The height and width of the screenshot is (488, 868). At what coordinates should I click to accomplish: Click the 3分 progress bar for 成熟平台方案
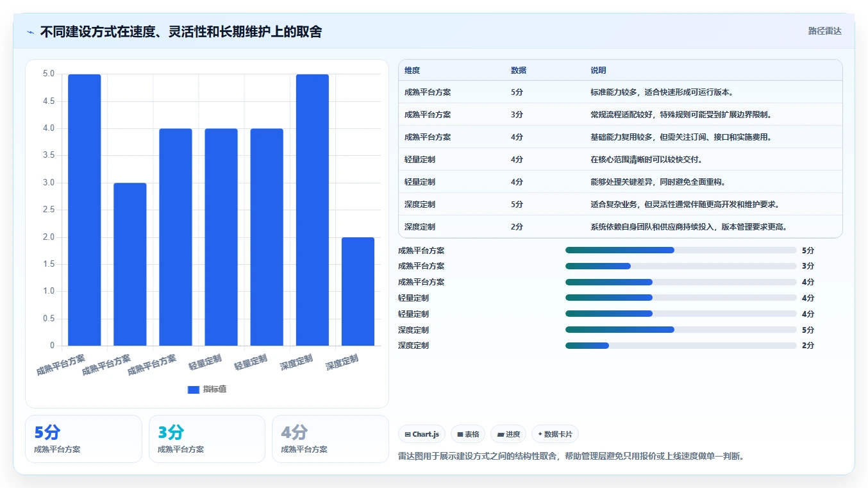coord(681,266)
